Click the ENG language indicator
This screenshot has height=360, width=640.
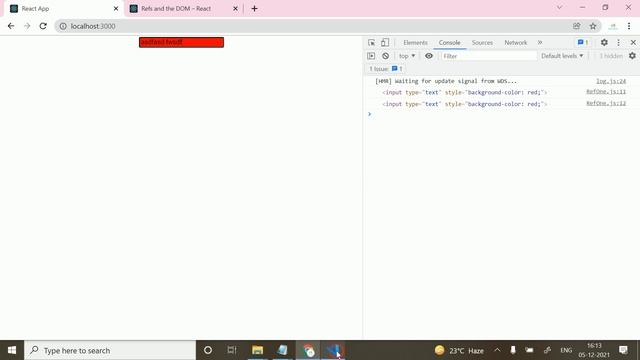pos(566,350)
